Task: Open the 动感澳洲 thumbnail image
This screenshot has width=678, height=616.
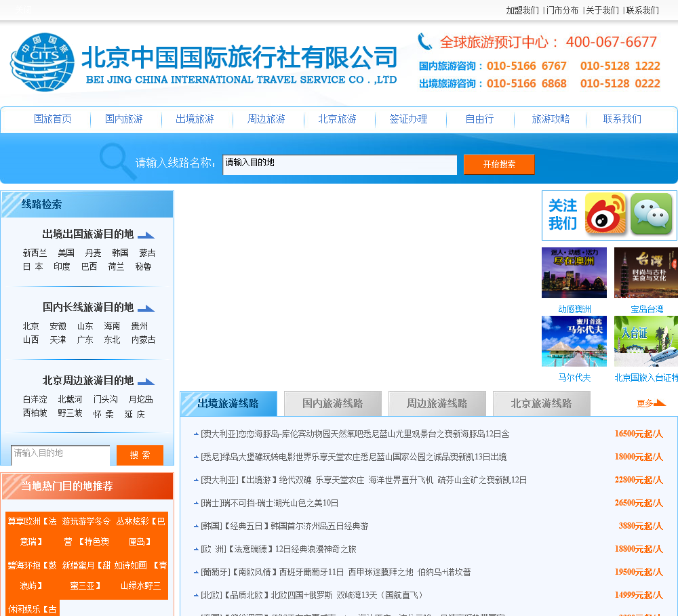Action: point(574,273)
